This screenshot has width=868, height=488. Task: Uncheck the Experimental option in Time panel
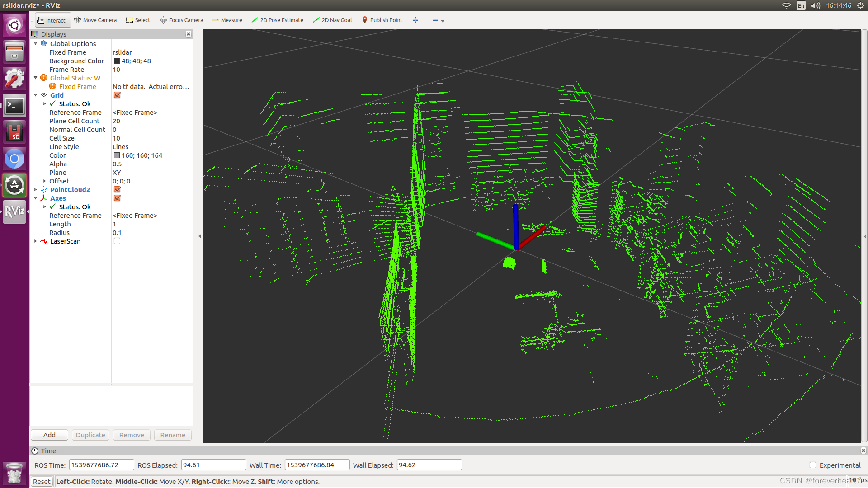[x=812, y=465]
